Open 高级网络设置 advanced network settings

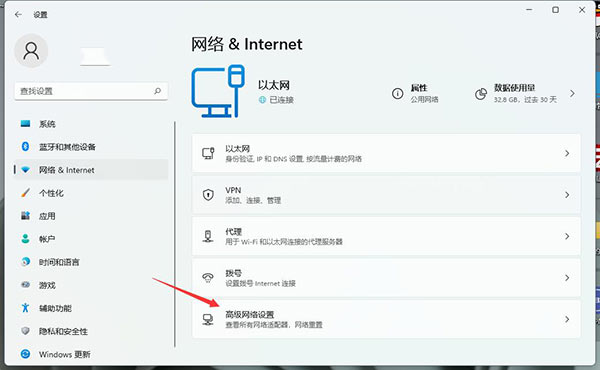tap(386, 319)
